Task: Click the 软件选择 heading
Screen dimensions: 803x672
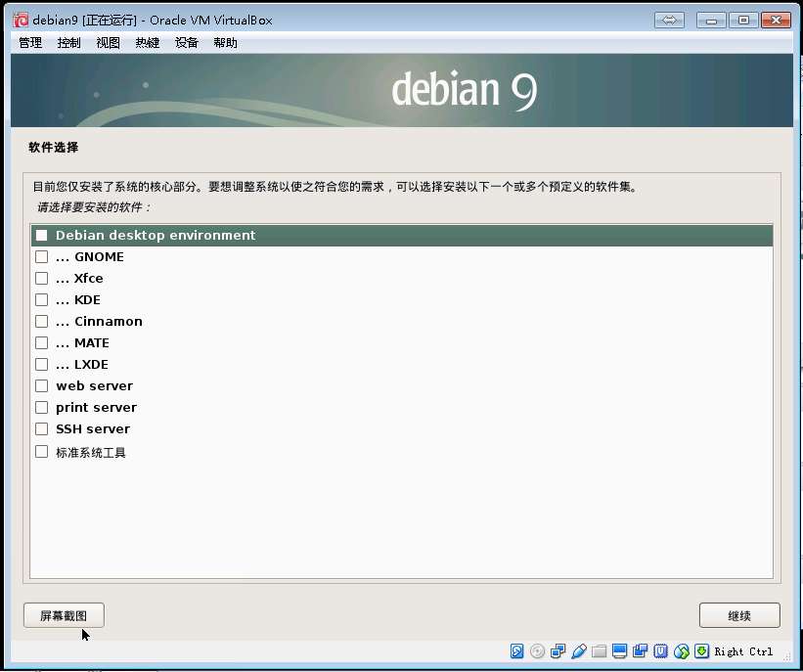Action: [53, 148]
